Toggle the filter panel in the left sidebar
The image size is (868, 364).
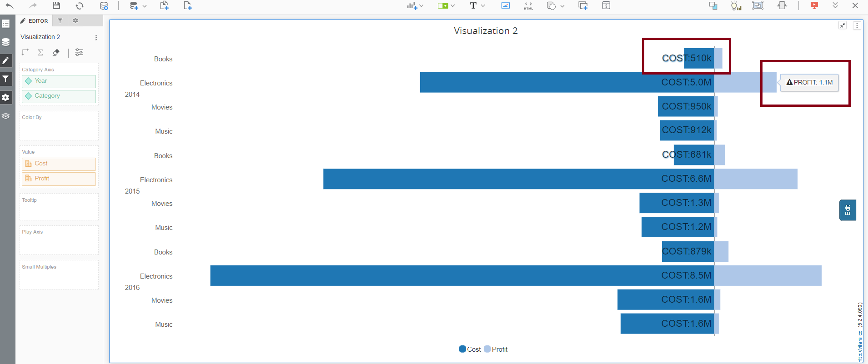click(6, 79)
